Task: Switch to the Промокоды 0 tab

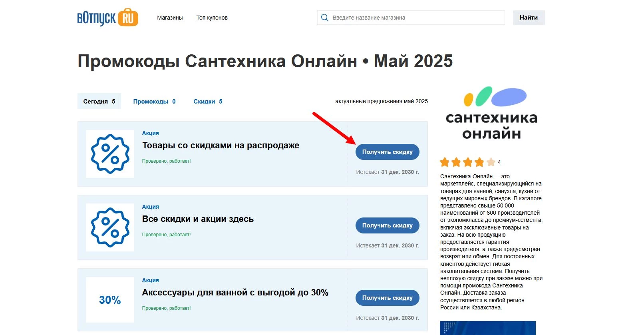Action: tap(154, 102)
